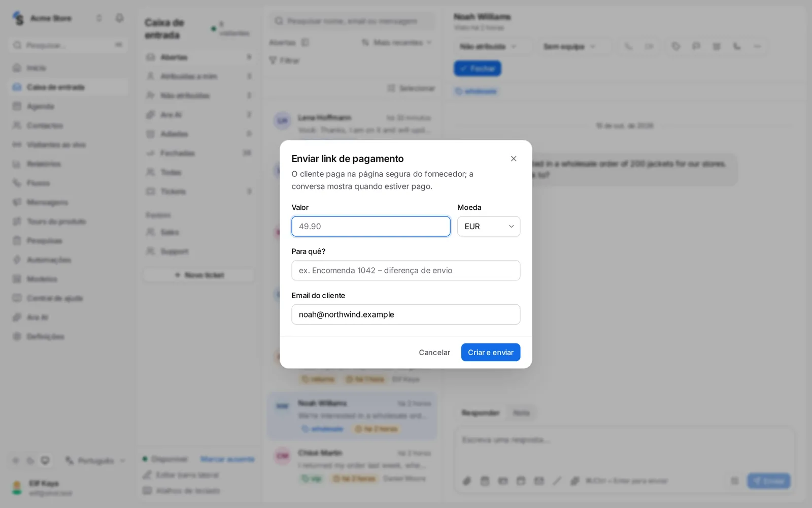Image resolution: width=812 pixels, height=508 pixels.
Task: Switch to the Responder tab in reply area
Action: point(480,413)
